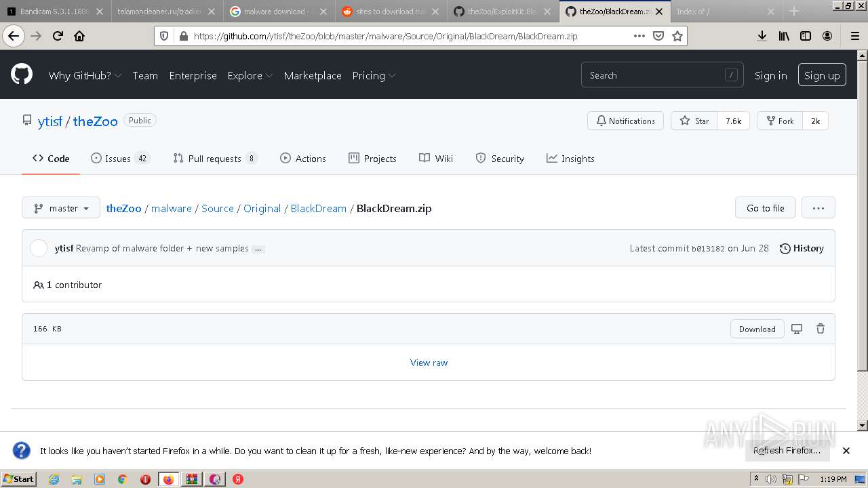Open Firefox account icon

coord(827,36)
